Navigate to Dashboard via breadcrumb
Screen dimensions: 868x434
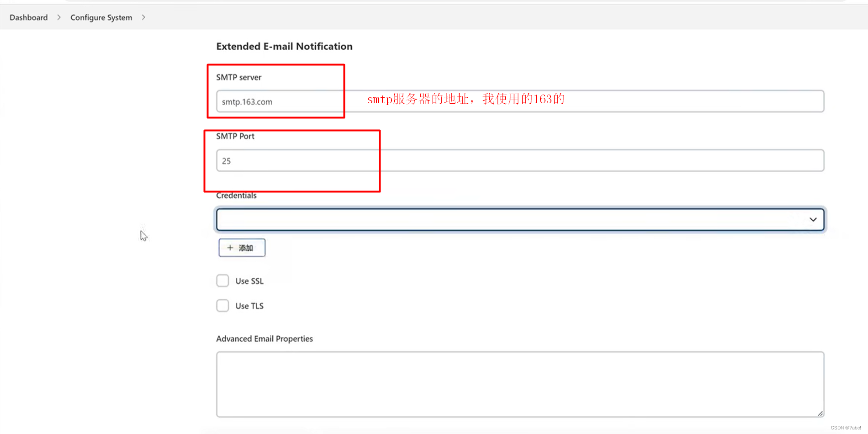[28, 17]
